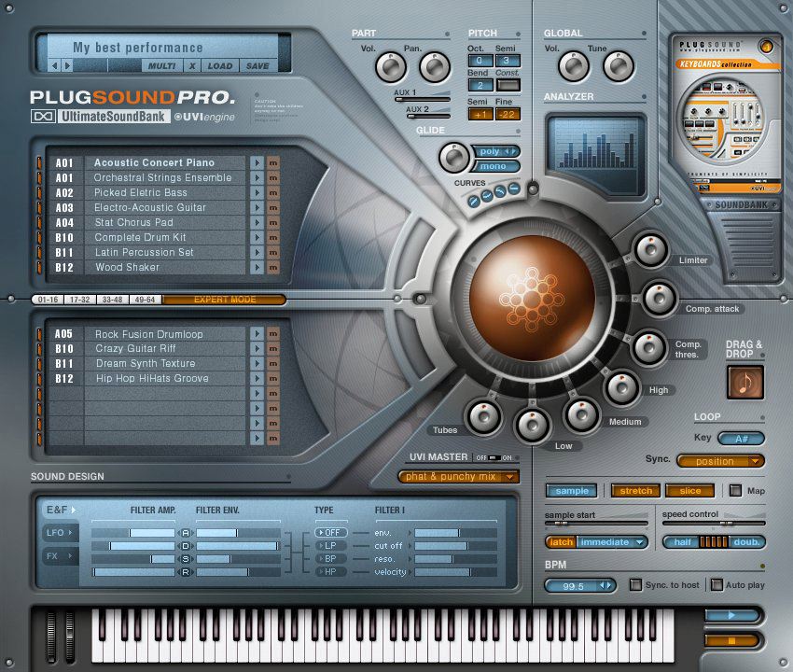Adjust the speed control slider
The width and height of the screenshot is (793, 672).
click(x=714, y=523)
